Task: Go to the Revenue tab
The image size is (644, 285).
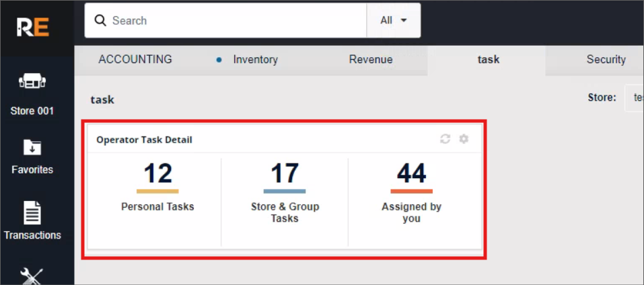Action: [371, 60]
